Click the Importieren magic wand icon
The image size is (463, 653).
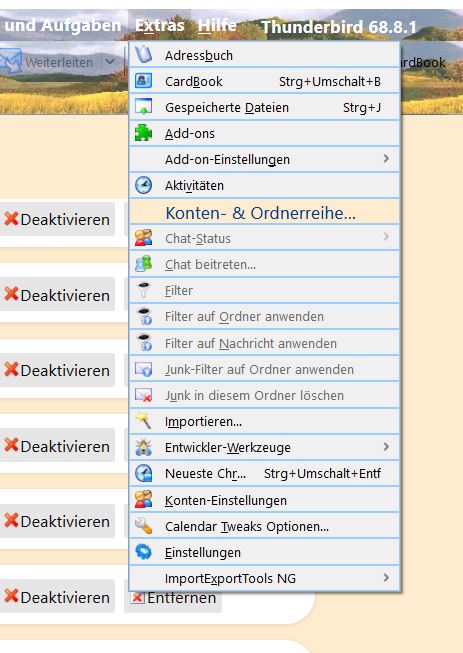click(143, 421)
